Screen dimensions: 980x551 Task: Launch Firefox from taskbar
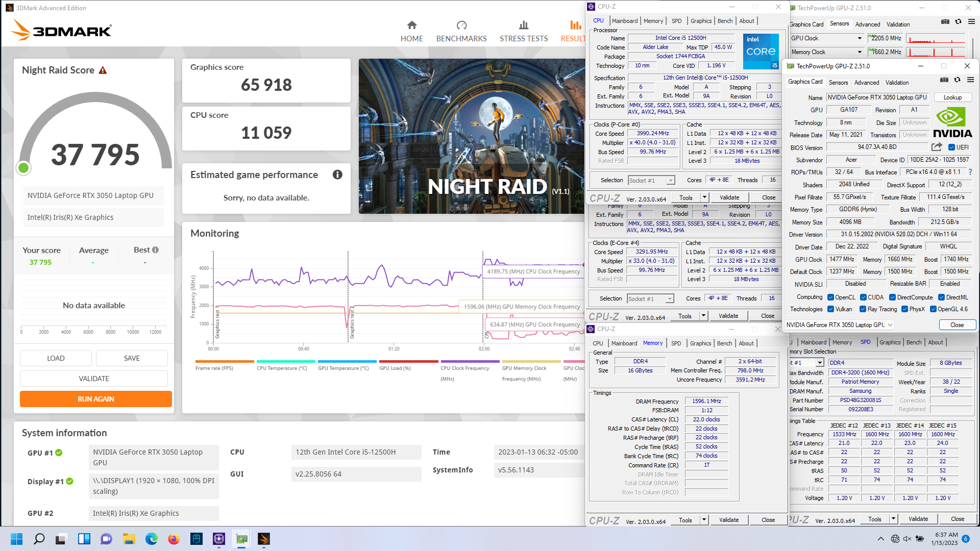[x=174, y=539]
